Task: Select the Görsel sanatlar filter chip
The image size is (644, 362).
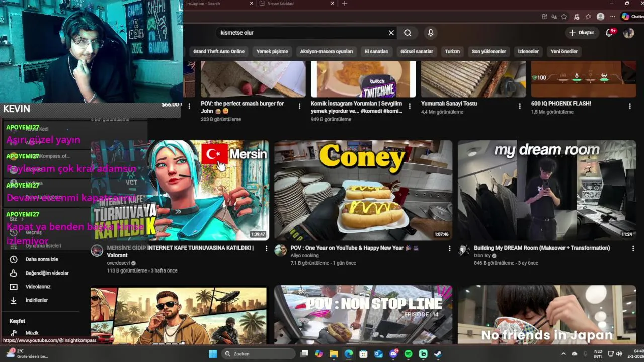Action: click(x=417, y=51)
